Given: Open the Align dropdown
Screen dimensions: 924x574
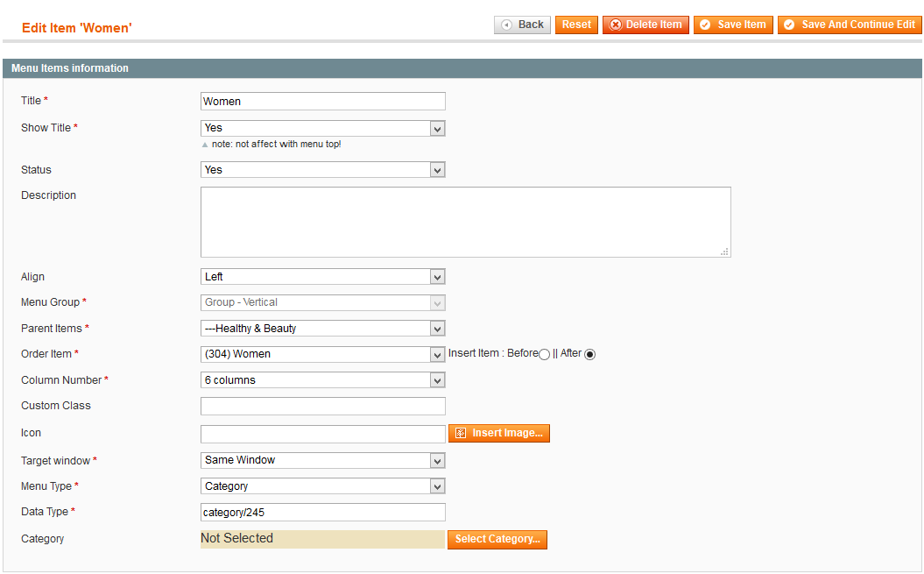Looking at the screenshot, I should pos(323,277).
